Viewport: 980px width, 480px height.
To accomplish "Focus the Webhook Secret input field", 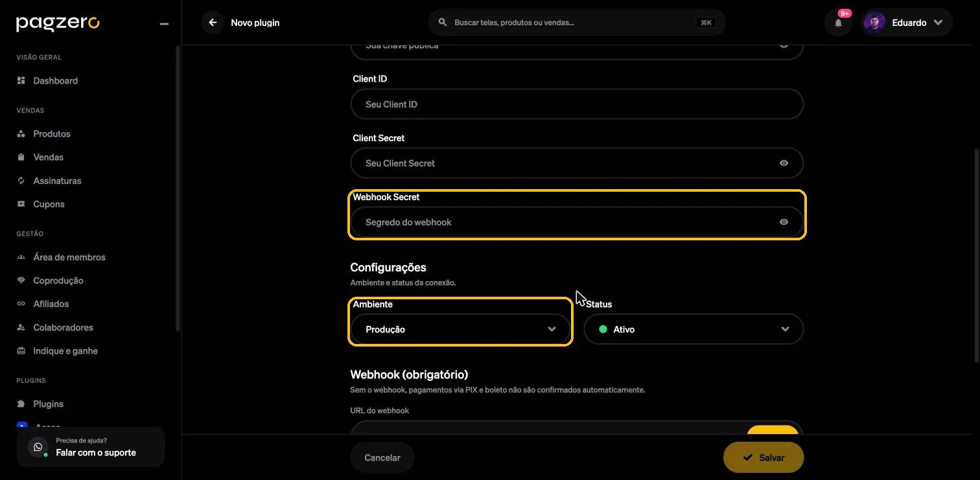I will click(x=577, y=222).
